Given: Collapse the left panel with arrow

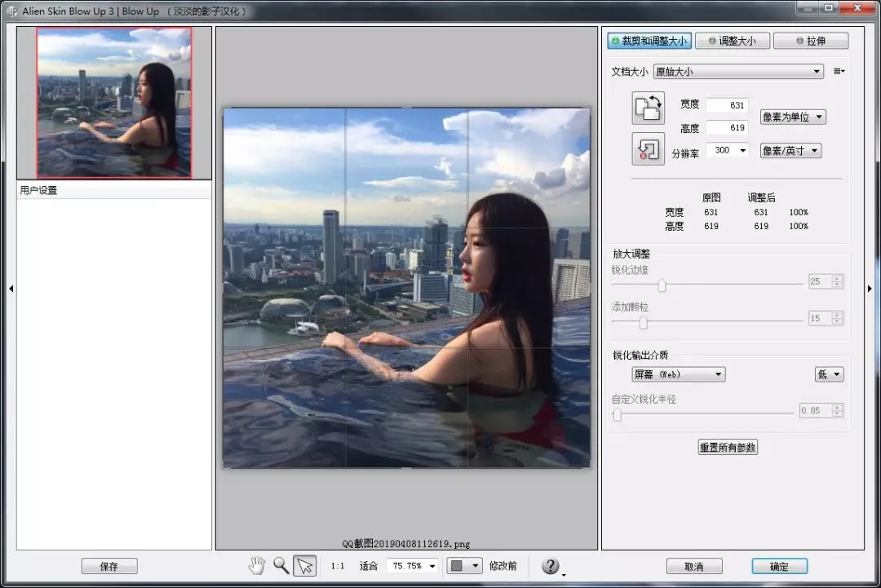Looking at the screenshot, I should 11,289.
